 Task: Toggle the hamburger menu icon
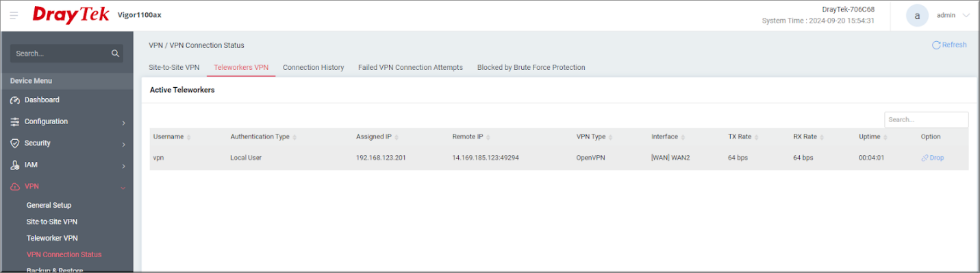point(14,15)
